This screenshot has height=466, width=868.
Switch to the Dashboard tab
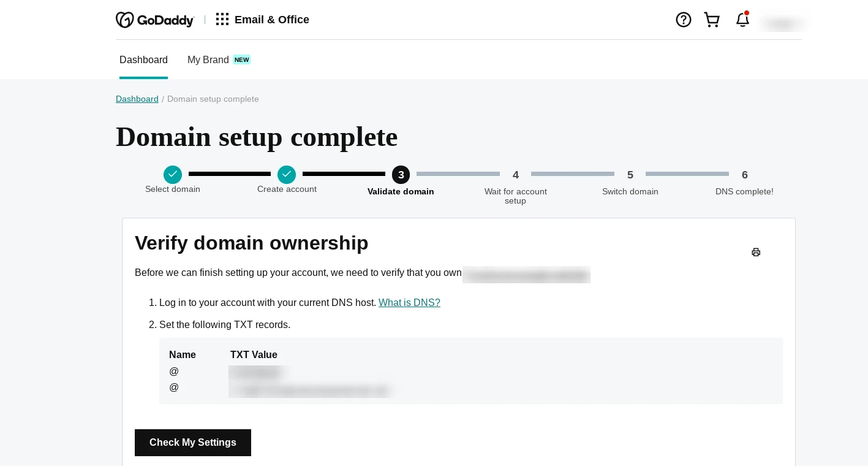143,60
